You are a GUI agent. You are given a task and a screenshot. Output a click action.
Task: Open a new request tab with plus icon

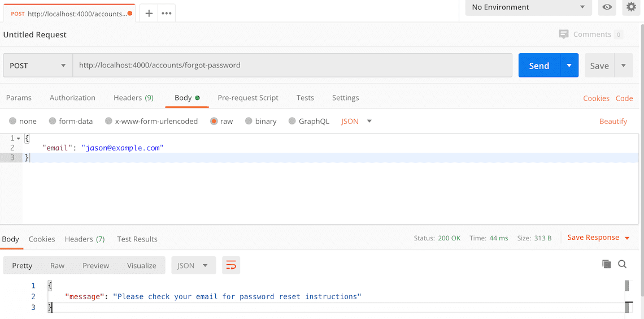pos(149,13)
